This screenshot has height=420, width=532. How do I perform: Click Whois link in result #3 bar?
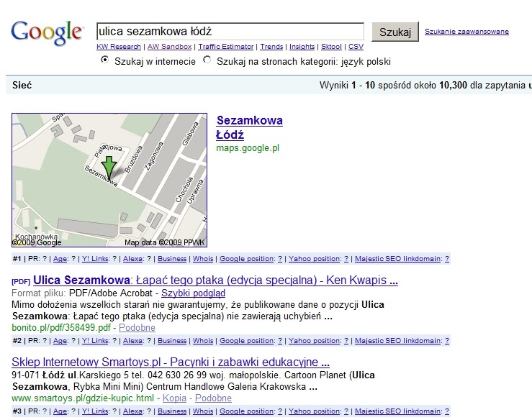[x=203, y=411]
